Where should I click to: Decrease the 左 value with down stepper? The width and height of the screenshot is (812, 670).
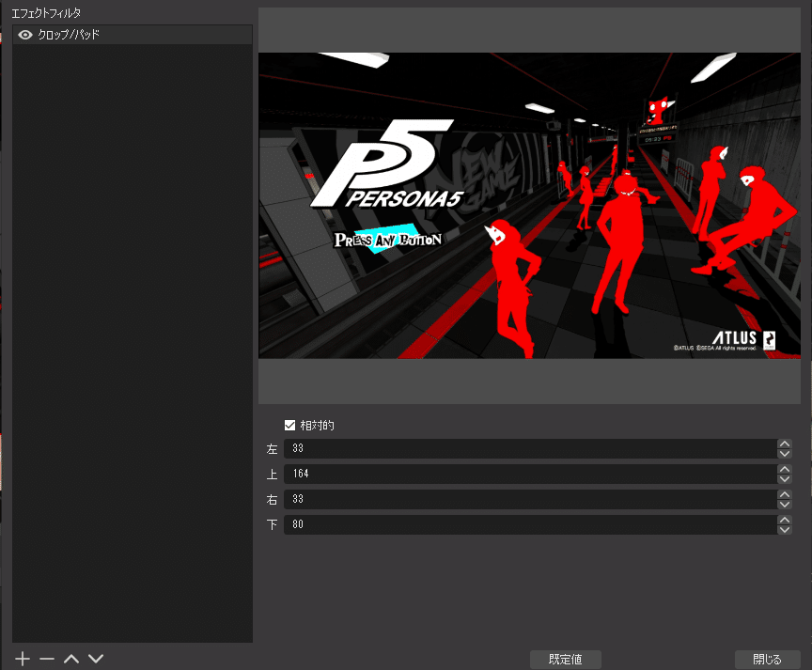[785, 454]
